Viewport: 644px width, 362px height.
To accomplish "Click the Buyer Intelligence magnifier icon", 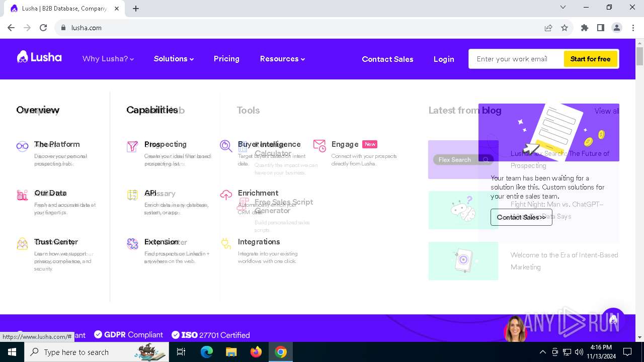I will [226, 146].
